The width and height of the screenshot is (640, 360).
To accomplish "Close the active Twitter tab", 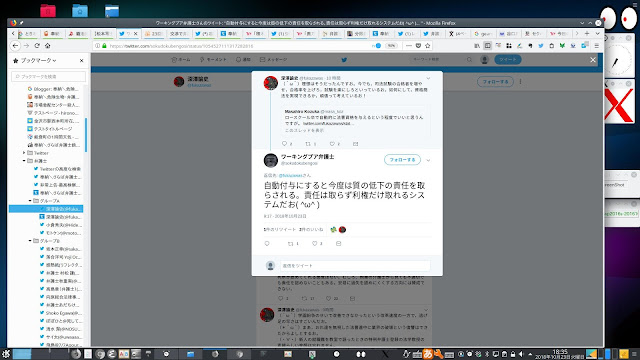I will [136, 33].
